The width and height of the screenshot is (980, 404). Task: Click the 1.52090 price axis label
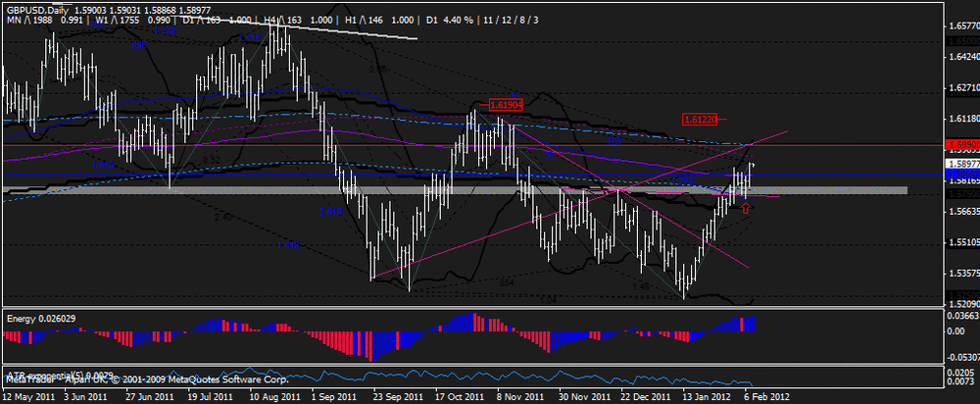click(965, 303)
